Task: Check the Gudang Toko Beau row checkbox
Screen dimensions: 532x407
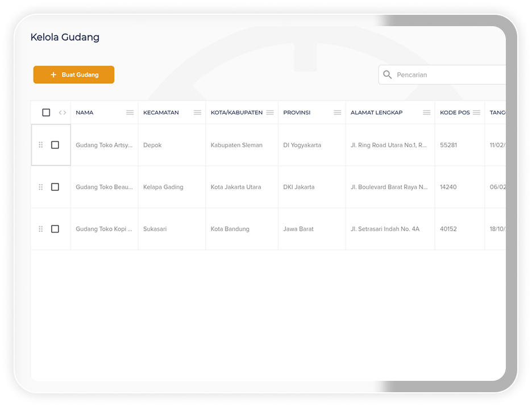Action: click(x=55, y=187)
